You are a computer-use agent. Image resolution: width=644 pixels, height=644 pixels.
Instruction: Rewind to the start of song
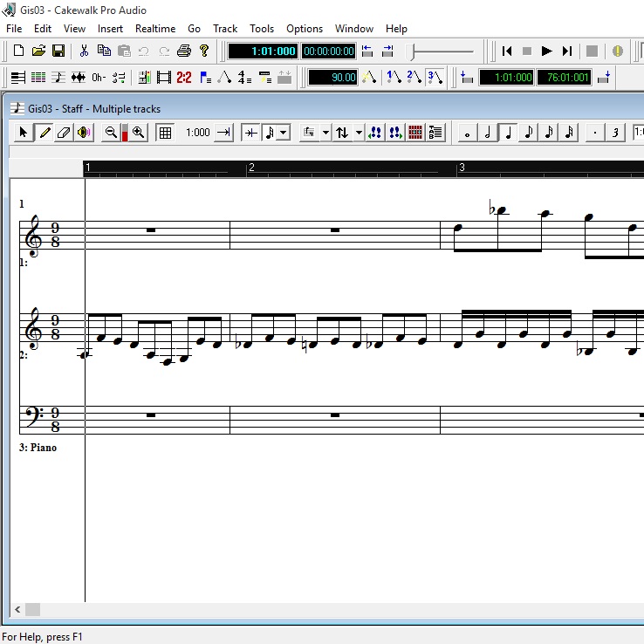point(506,51)
